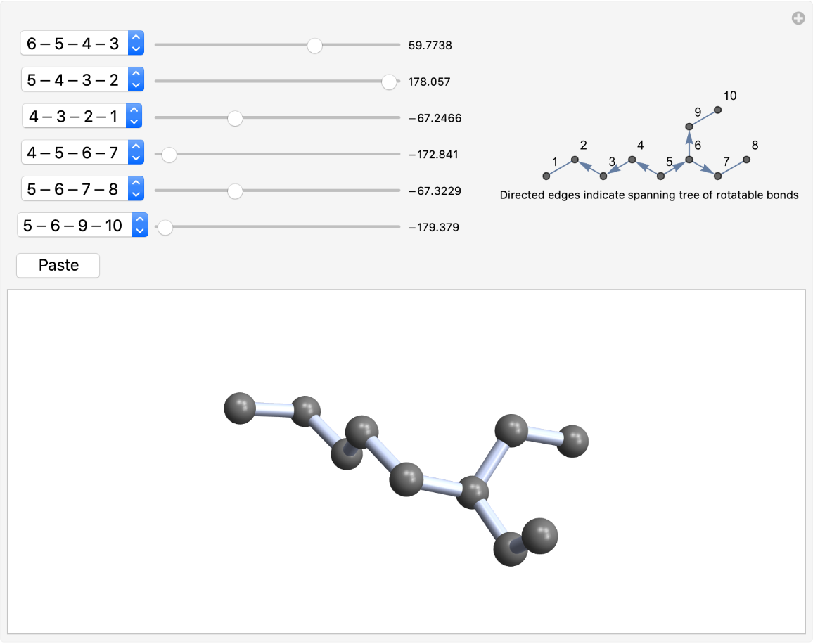Viewport: 813px width, 644px height.
Task: Expand the 5–6–7–8 dihedral selector
Action: pos(82,188)
